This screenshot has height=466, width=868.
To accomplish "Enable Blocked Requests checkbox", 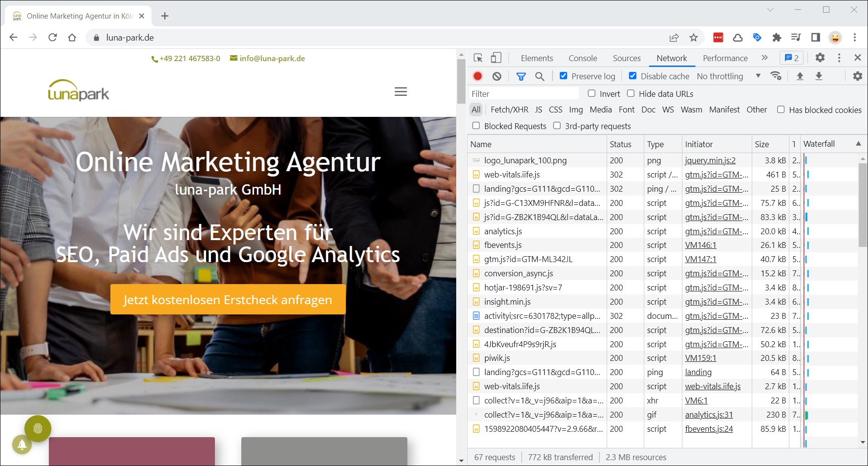I will (x=476, y=126).
